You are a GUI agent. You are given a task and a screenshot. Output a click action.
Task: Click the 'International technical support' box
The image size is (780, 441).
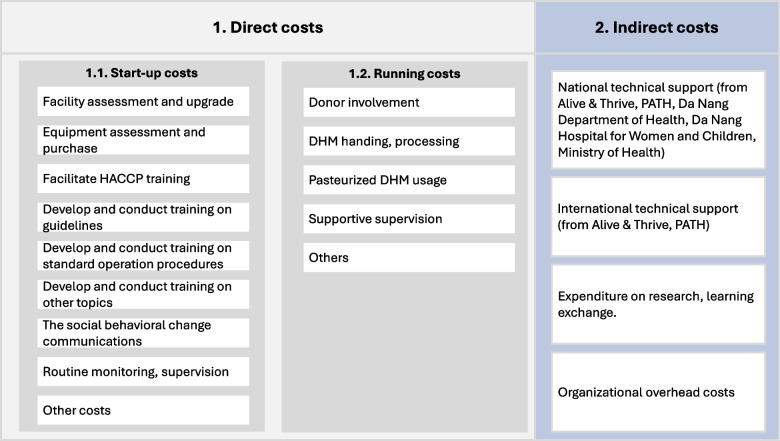(x=657, y=218)
